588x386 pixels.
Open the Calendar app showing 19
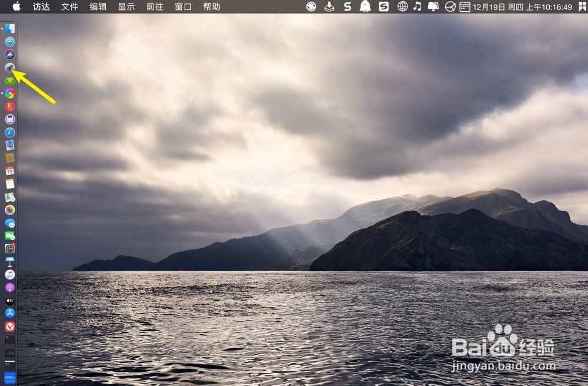point(9,171)
